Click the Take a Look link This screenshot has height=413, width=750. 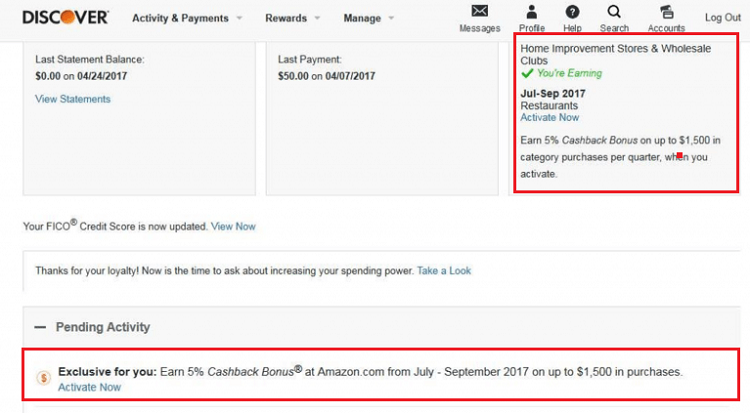[x=444, y=271]
